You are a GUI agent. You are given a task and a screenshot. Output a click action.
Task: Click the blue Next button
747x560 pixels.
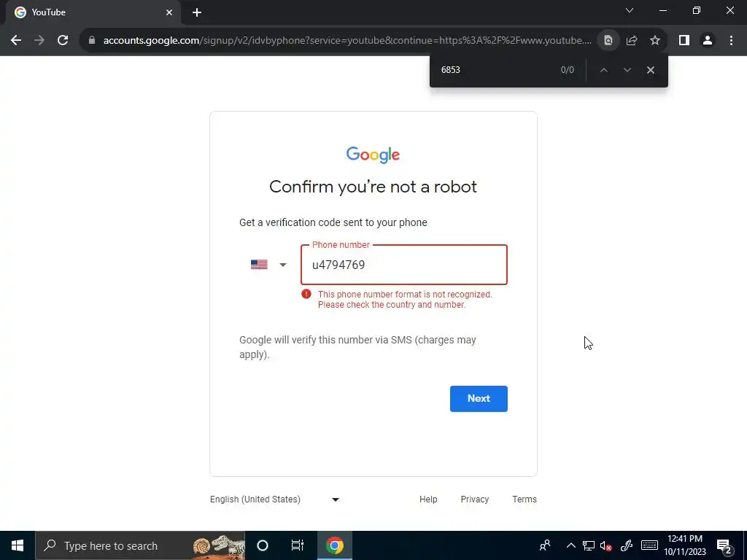coord(479,399)
